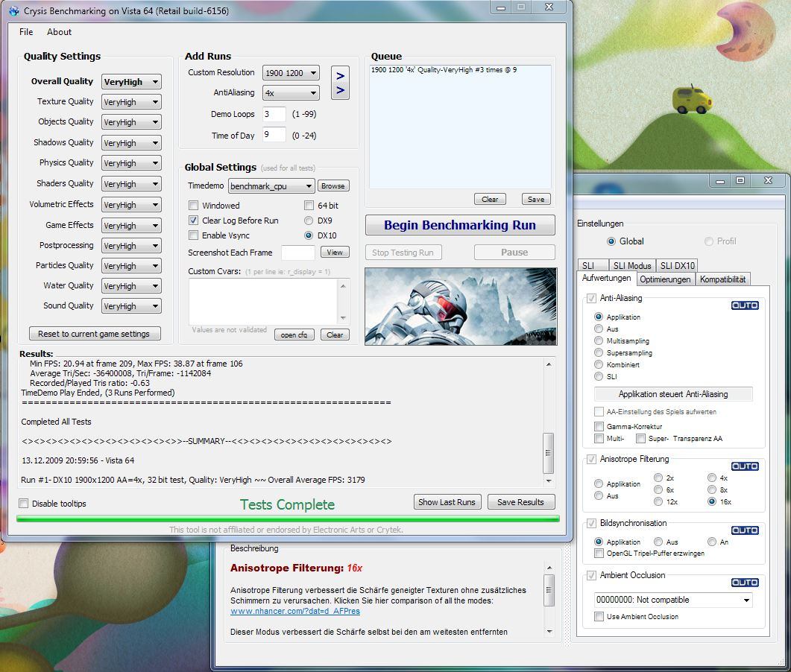Click the Demo Loops input field
Viewport: 791px width, 672px height.
point(274,114)
